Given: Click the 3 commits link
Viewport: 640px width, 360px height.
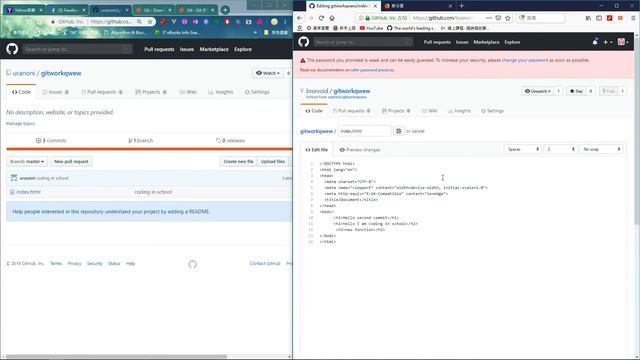Looking at the screenshot, I should click(51, 140).
